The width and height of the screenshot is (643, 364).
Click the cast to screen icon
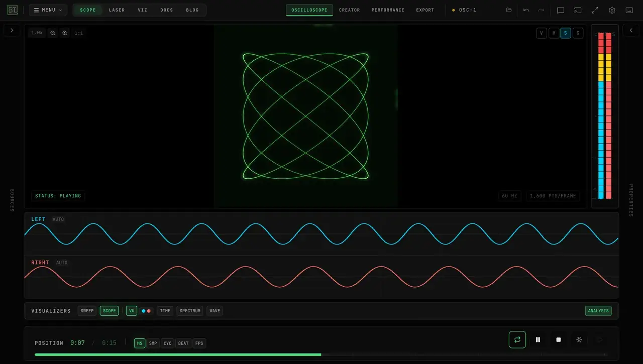tap(578, 10)
